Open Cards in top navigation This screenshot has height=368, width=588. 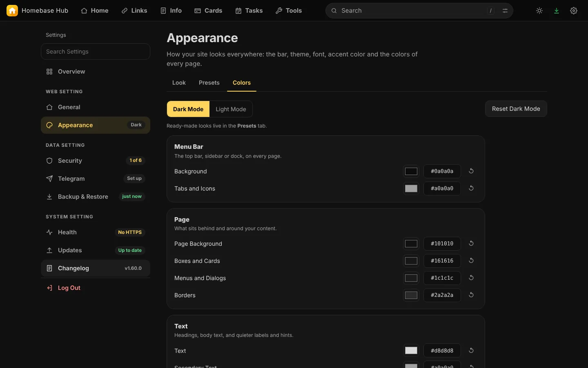(208, 11)
